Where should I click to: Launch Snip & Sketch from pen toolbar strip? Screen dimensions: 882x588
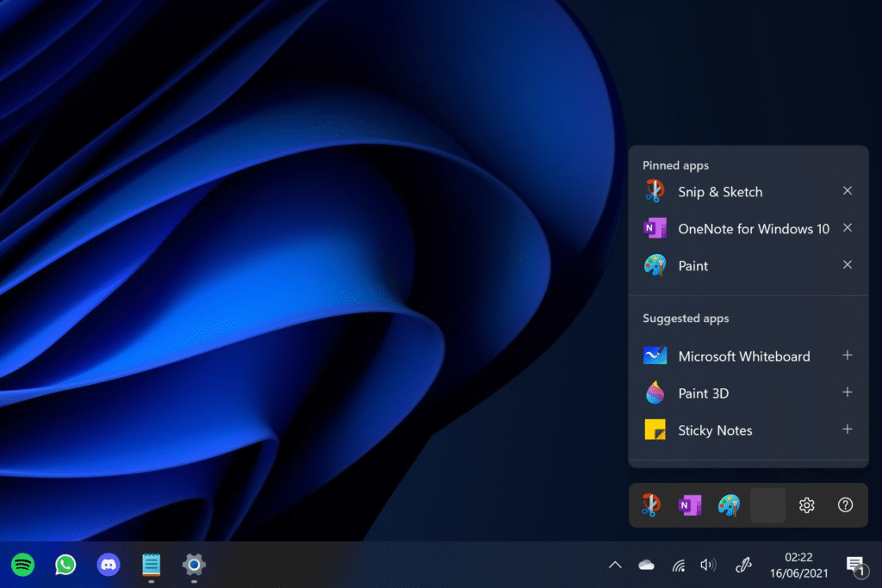pyautogui.click(x=652, y=505)
